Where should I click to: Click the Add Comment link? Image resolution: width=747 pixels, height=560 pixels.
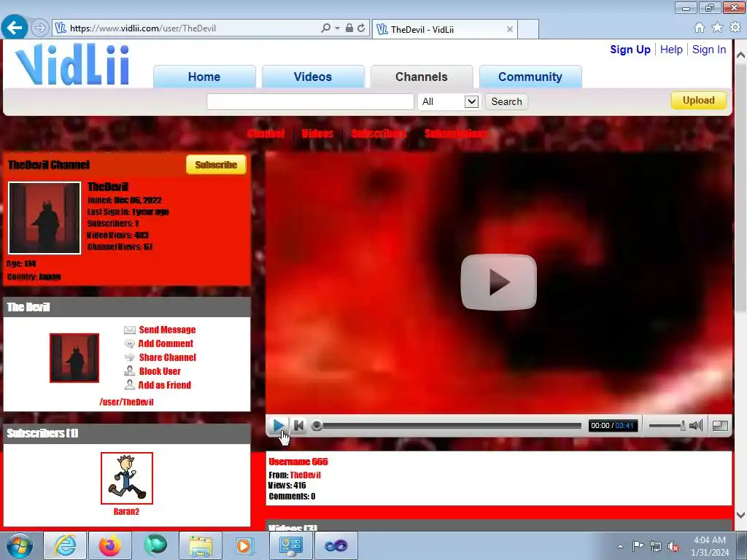pyautogui.click(x=166, y=344)
